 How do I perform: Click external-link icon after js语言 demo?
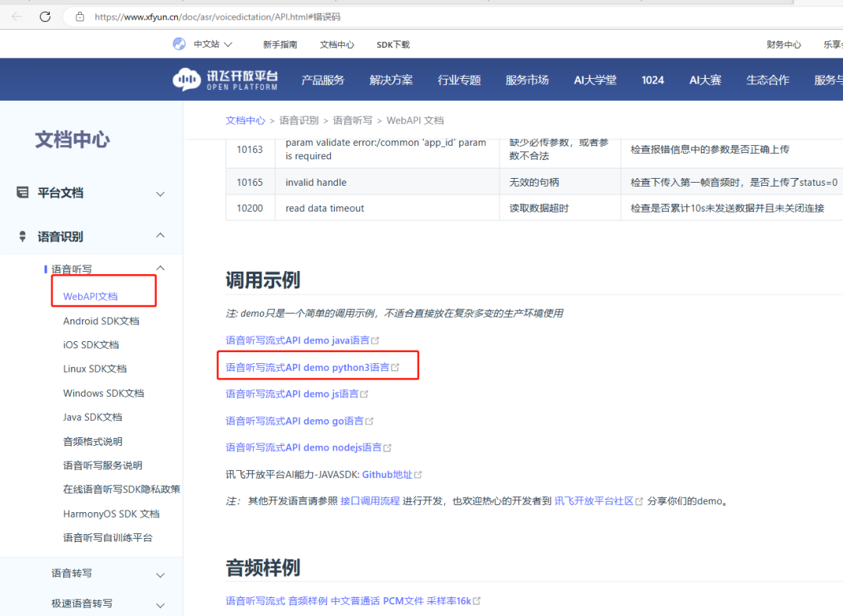pyautogui.click(x=364, y=394)
